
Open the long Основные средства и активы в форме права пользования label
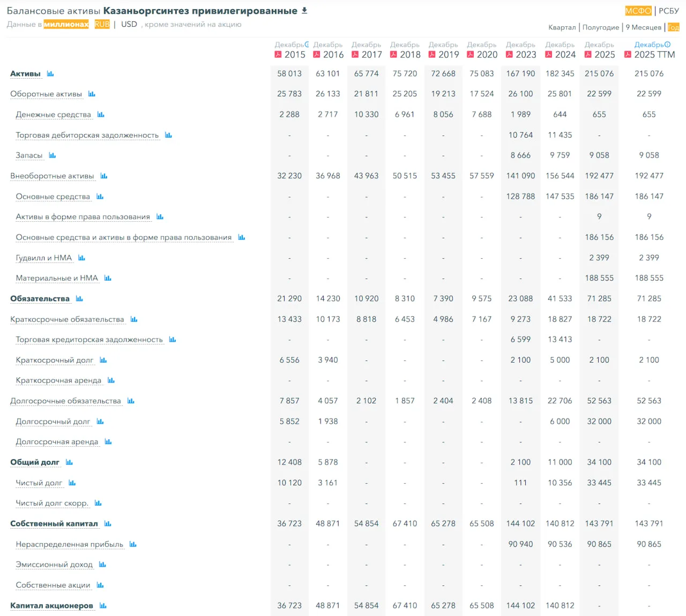coord(124,237)
